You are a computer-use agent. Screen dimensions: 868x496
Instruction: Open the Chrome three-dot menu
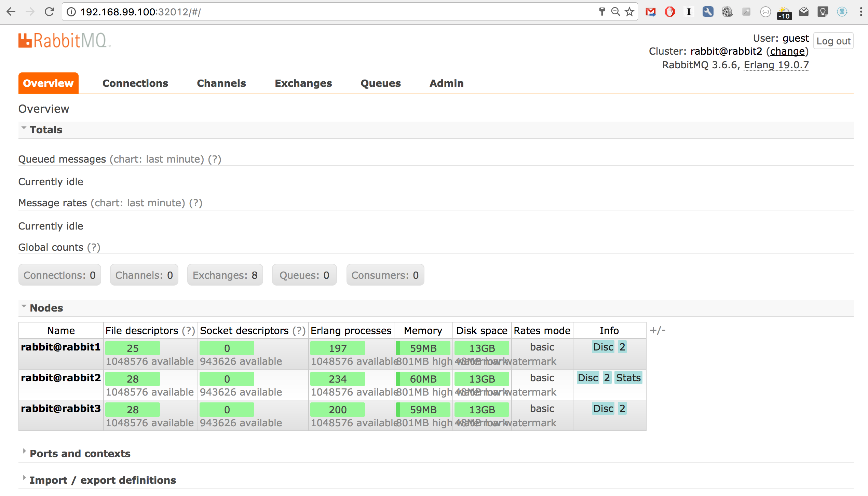pos(861,12)
